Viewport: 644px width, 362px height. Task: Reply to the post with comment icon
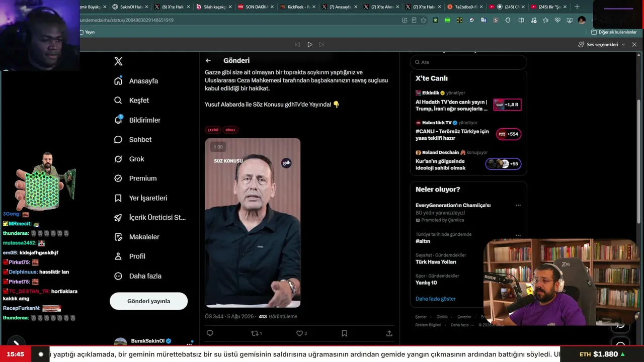210,333
